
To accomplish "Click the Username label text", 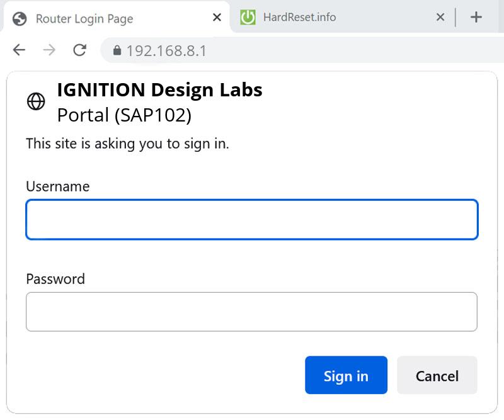I will (x=57, y=186).
